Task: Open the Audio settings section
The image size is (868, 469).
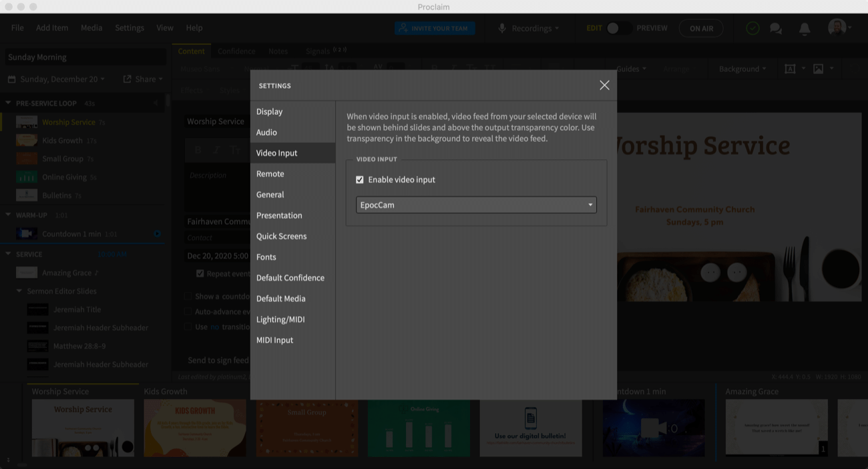Action: coord(292,132)
